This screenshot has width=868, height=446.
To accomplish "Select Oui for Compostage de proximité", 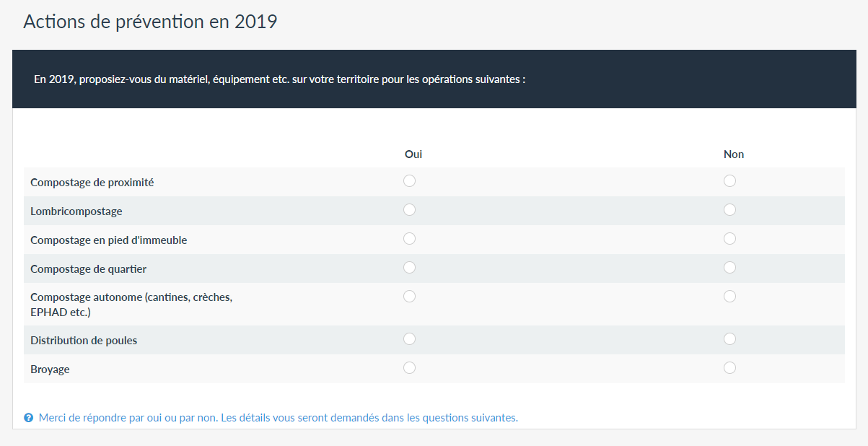I will 409,180.
